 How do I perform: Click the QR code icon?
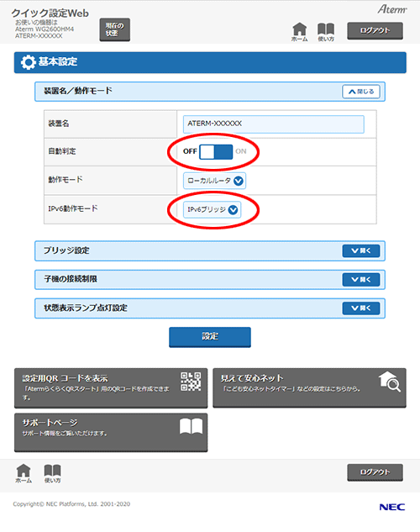[191, 382]
